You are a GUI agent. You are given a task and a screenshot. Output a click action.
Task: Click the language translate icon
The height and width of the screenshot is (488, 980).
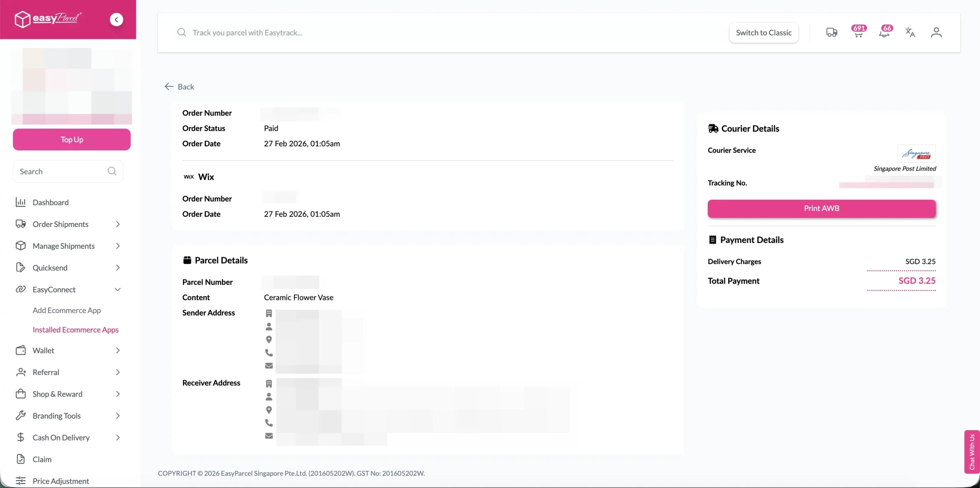click(910, 33)
